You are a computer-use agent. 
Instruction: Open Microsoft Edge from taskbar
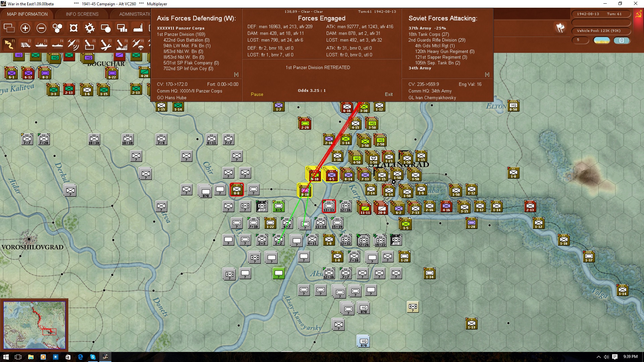[x=80, y=357]
